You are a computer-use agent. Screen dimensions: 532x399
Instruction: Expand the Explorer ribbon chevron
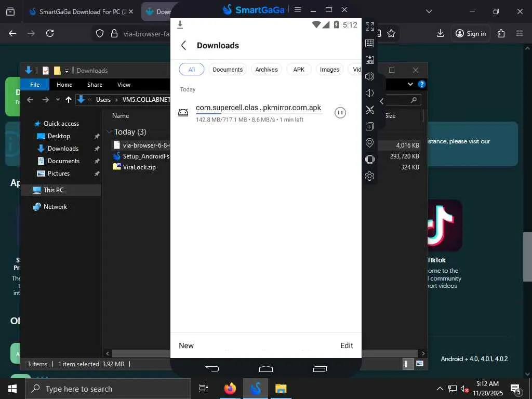(x=410, y=84)
